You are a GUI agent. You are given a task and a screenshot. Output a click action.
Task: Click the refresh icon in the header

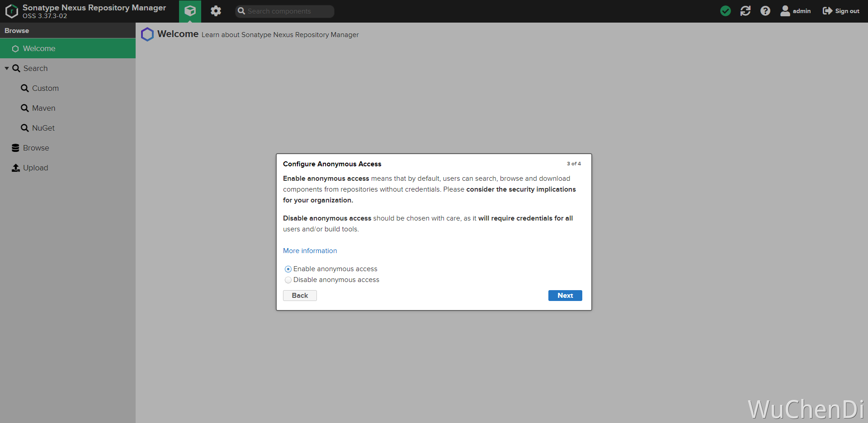[x=745, y=11]
